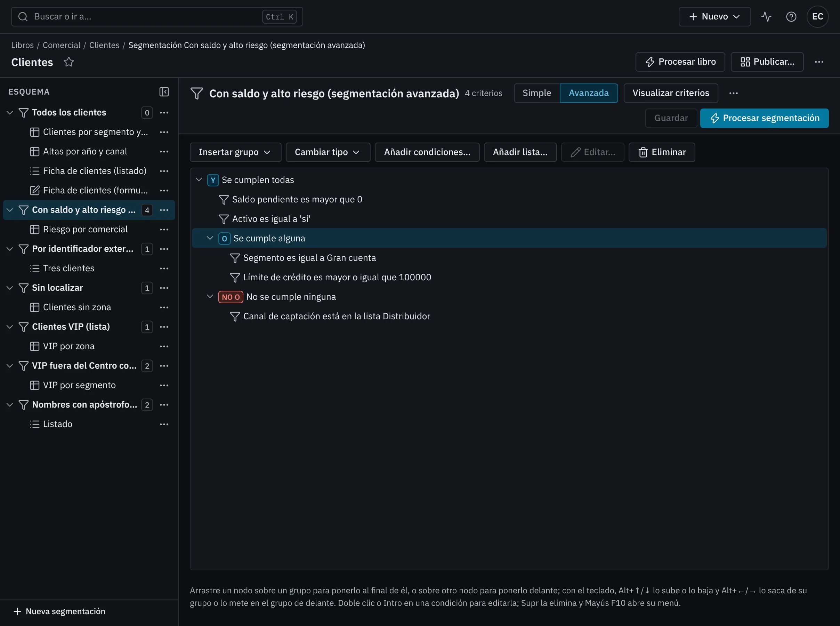Click the O badge of Se cumple alguna
The image size is (840, 626).
(x=224, y=238)
